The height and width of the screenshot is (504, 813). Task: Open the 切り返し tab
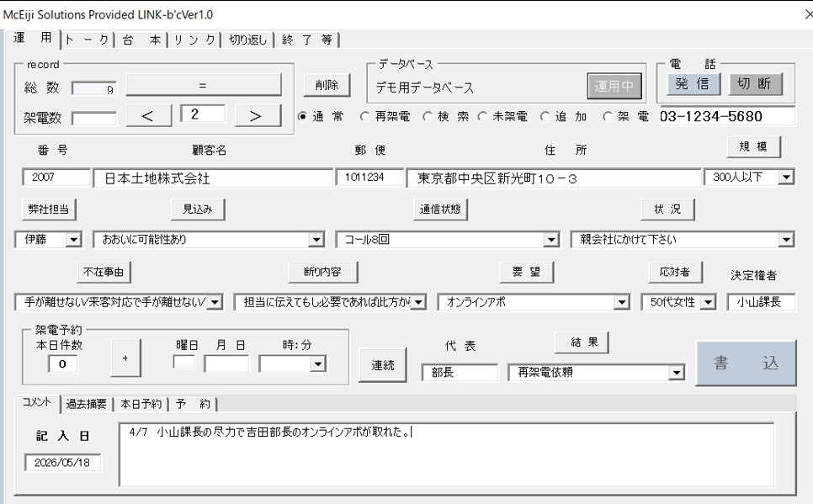coord(247,40)
